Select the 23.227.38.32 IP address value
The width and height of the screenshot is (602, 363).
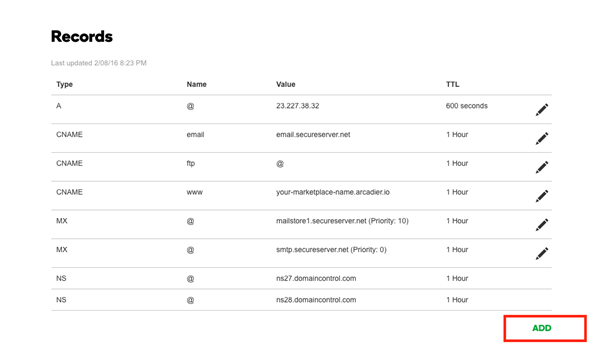click(x=298, y=106)
